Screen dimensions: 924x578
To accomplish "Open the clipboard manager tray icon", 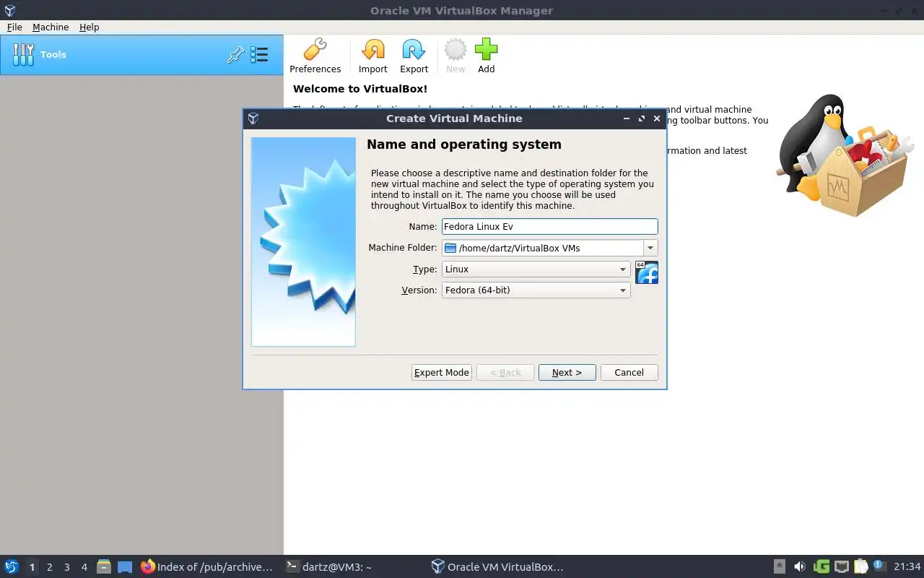I will tap(860, 567).
